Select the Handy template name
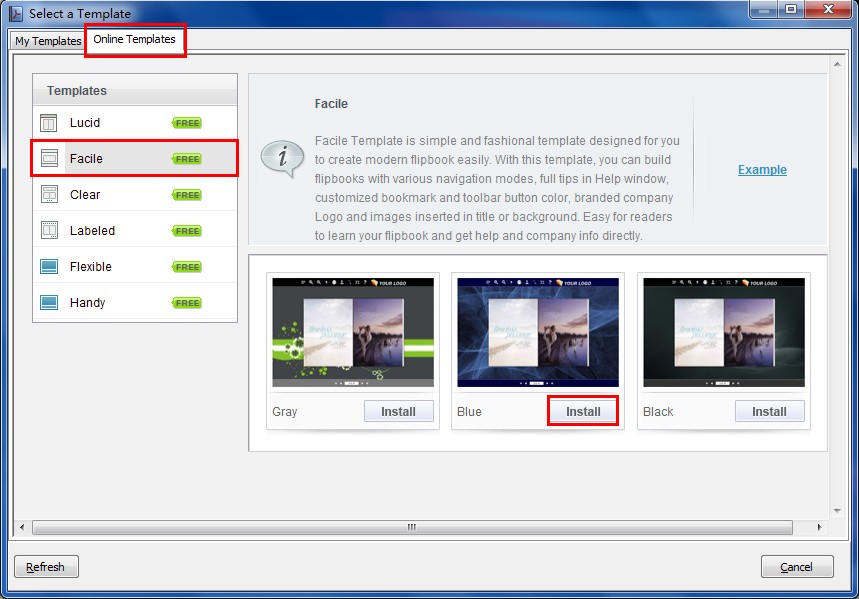 87,303
